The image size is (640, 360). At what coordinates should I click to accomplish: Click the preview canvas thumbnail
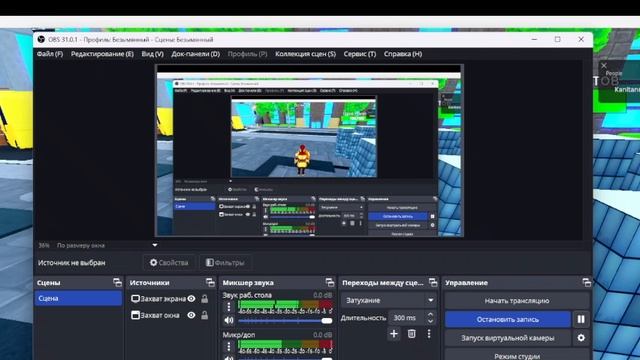[309, 150]
